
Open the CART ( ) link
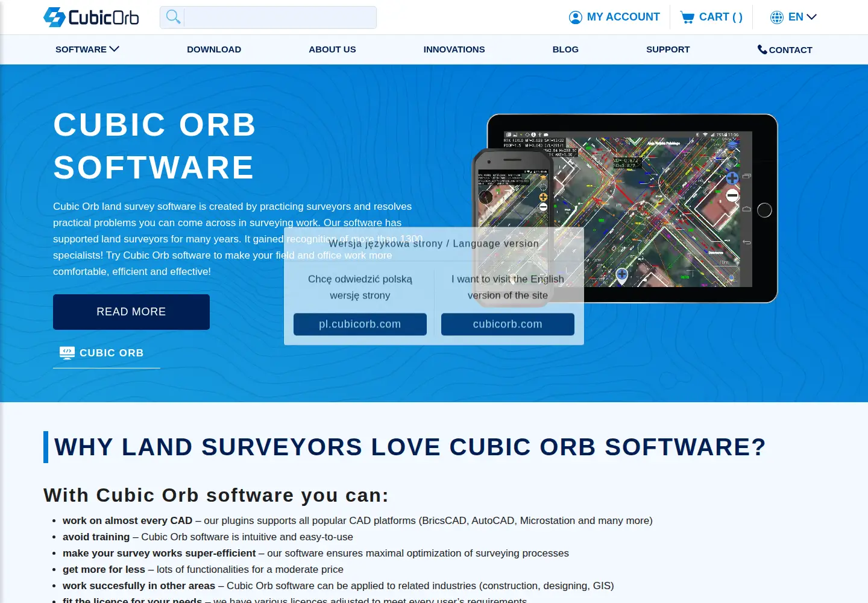click(721, 17)
